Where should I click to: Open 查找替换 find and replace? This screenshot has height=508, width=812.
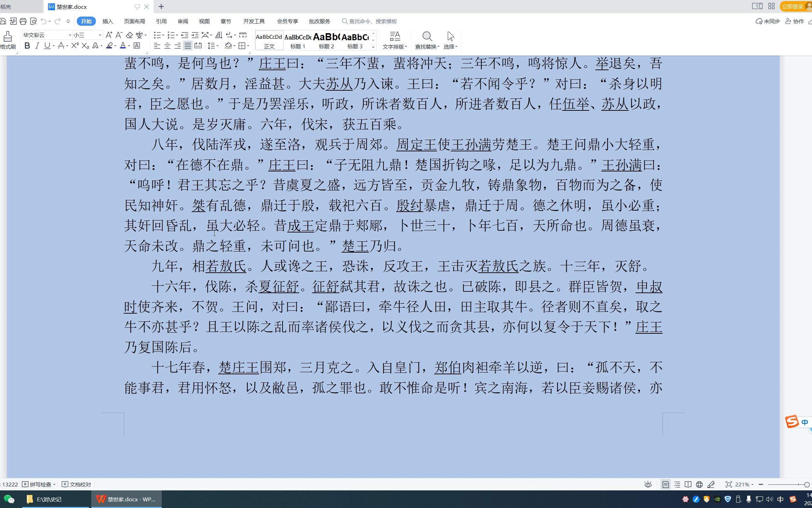point(427,40)
